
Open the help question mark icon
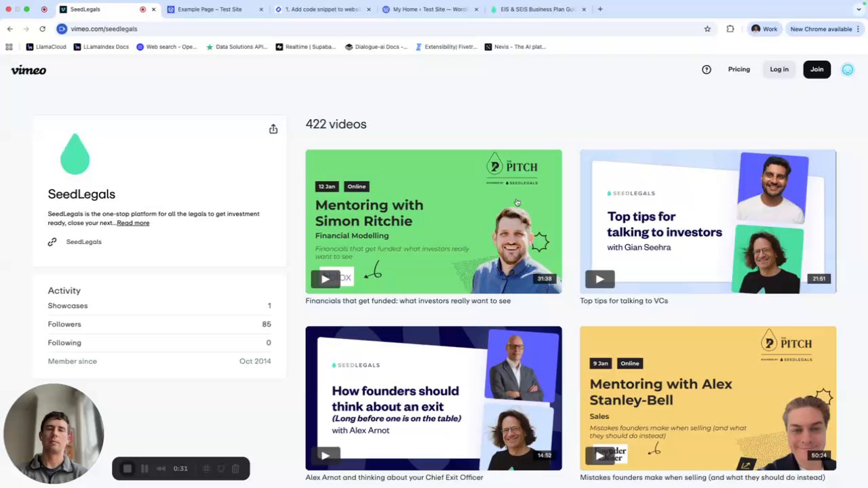click(707, 69)
